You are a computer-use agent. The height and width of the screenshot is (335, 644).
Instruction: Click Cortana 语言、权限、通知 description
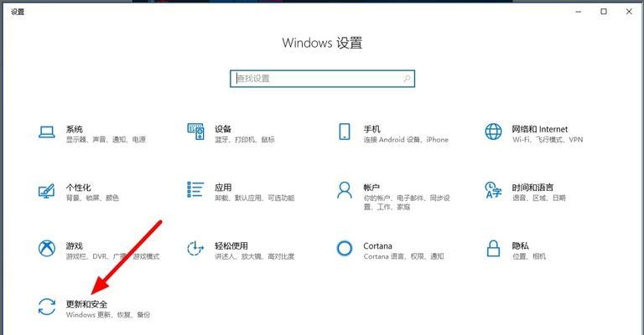click(403, 256)
